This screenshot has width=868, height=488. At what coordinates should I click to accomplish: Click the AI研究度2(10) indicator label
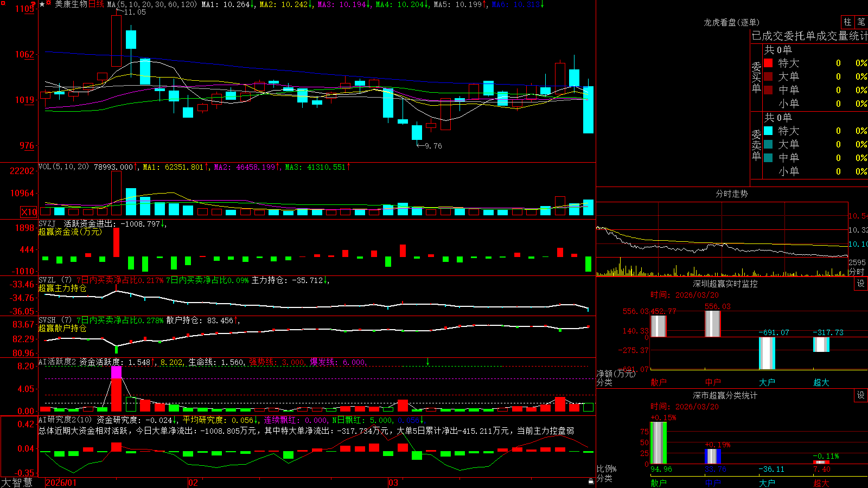66,420
